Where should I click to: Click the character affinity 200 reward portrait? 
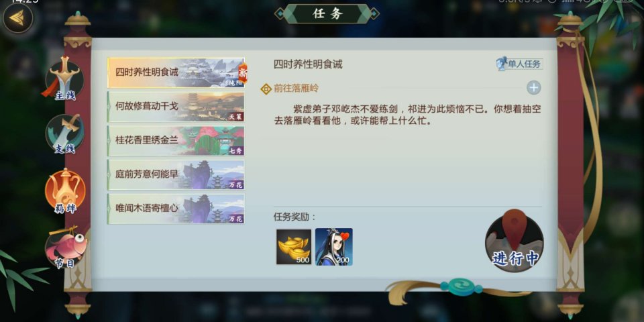334,246
